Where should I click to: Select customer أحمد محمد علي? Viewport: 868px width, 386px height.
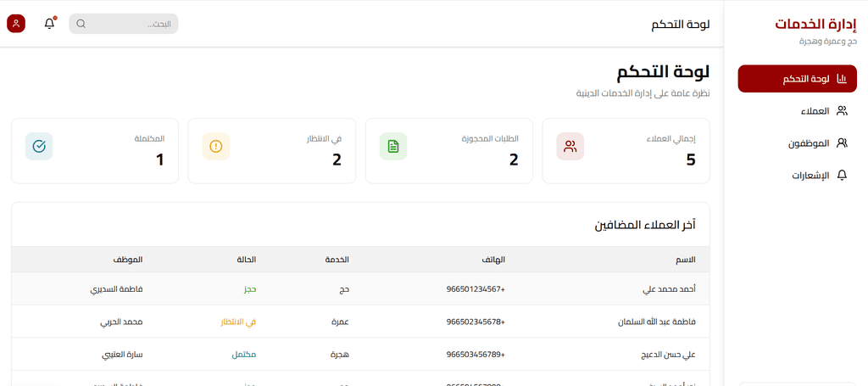click(671, 289)
